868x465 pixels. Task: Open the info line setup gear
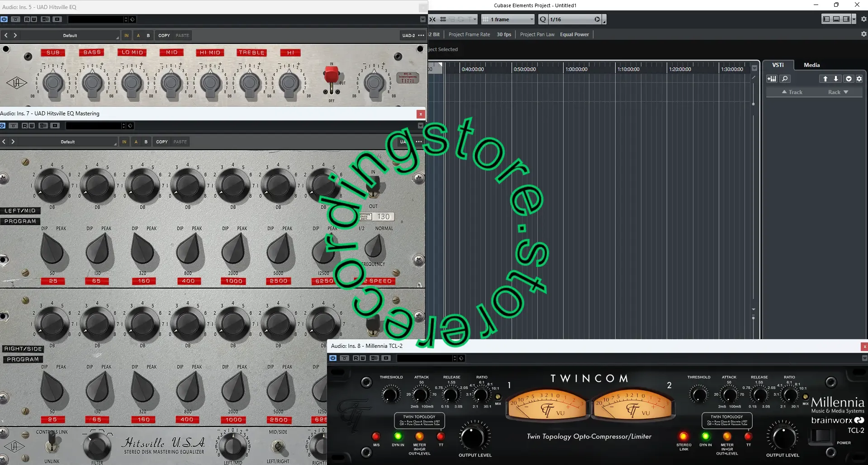863,34
